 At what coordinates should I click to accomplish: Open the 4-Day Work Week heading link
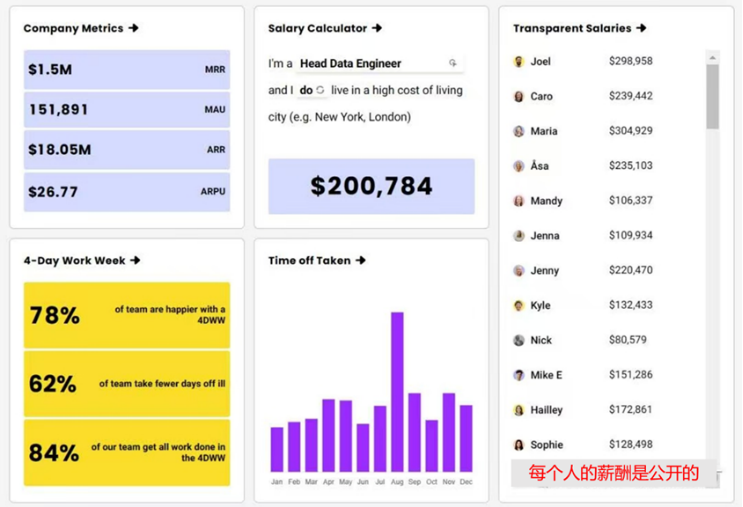click(x=82, y=260)
